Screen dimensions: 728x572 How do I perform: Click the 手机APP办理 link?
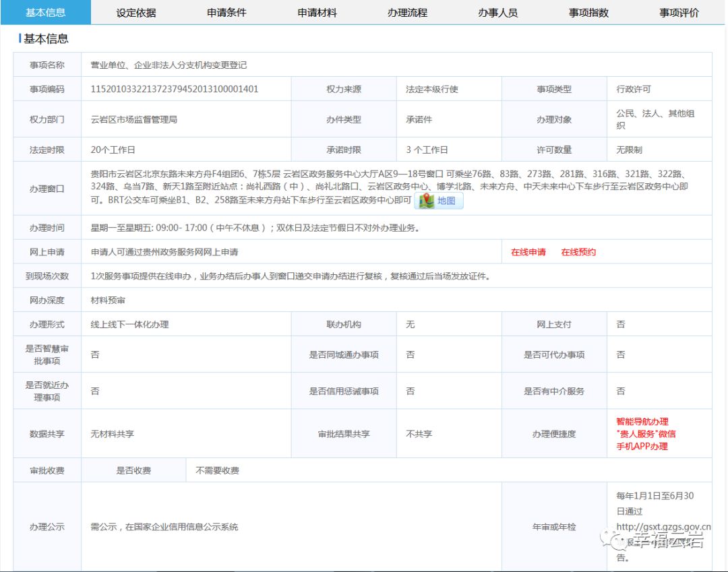(x=641, y=446)
